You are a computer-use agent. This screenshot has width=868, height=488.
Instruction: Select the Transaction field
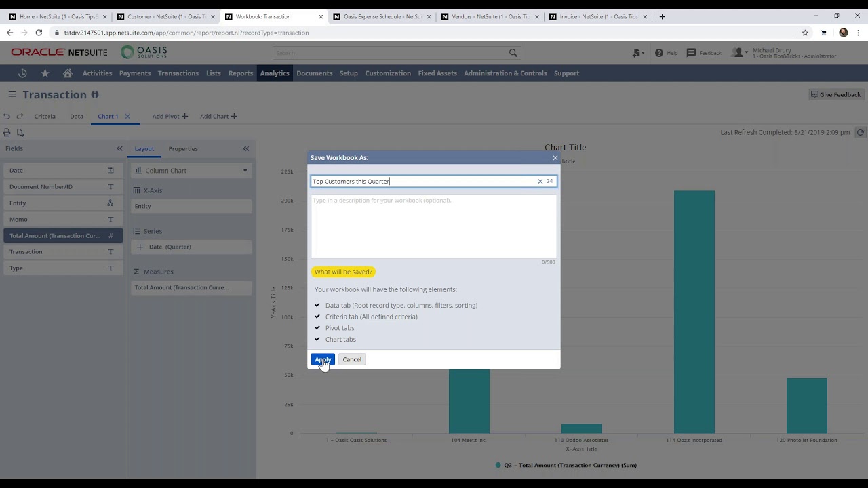[62, 252]
